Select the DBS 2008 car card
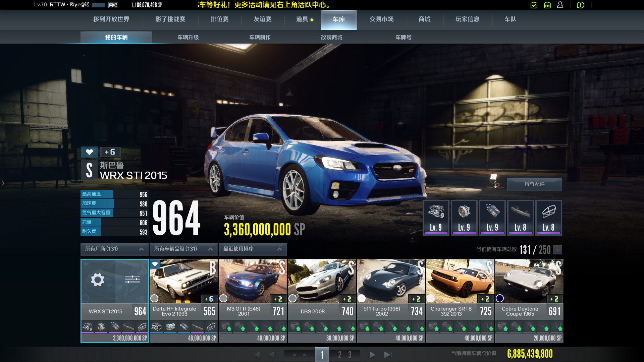This screenshot has width=644, height=362. click(322, 301)
